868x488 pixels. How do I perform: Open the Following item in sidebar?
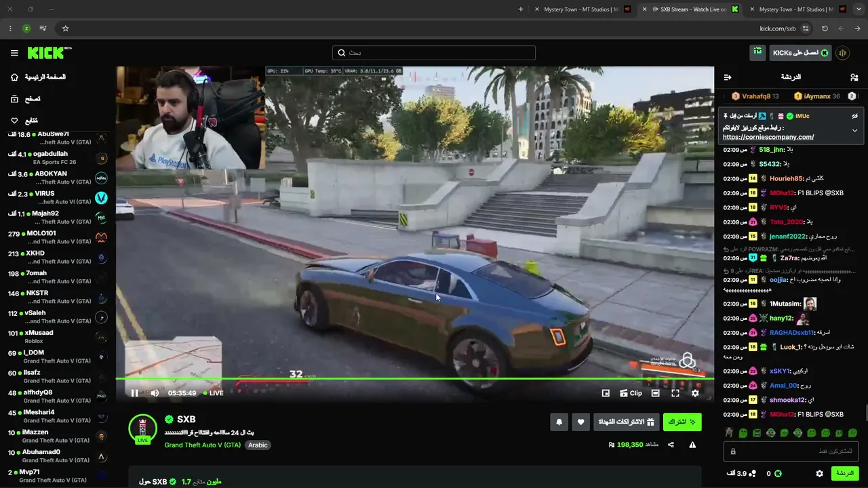coord(24,121)
